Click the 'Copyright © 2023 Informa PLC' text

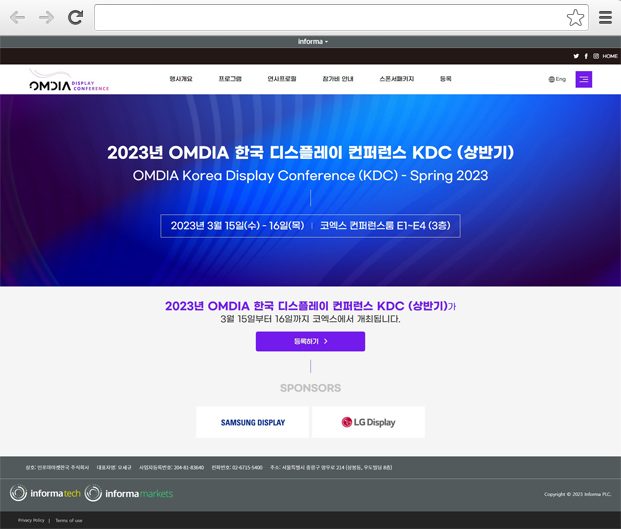tap(577, 494)
